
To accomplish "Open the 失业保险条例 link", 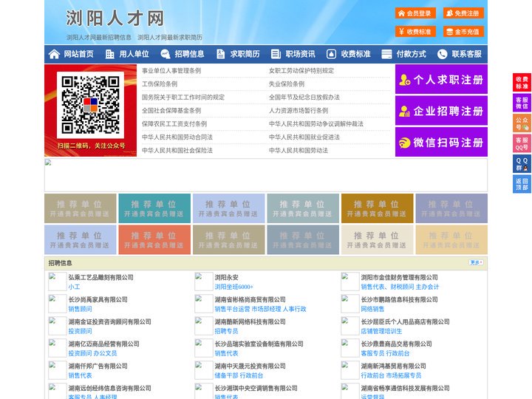I will click(287, 83).
